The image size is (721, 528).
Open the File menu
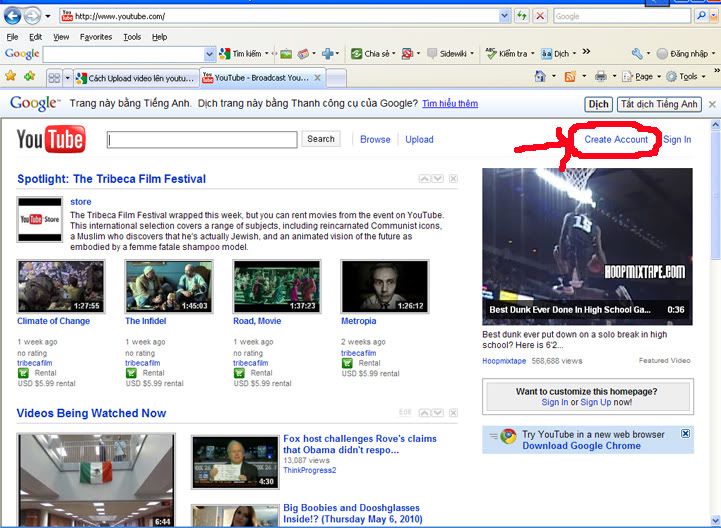pyautogui.click(x=12, y=37)
